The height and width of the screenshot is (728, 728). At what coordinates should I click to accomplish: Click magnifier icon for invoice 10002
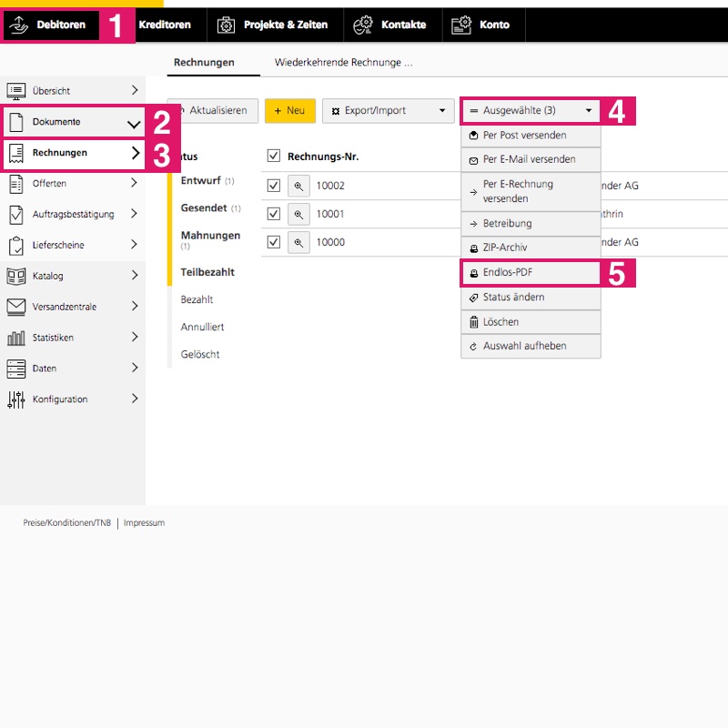point(298,186)
